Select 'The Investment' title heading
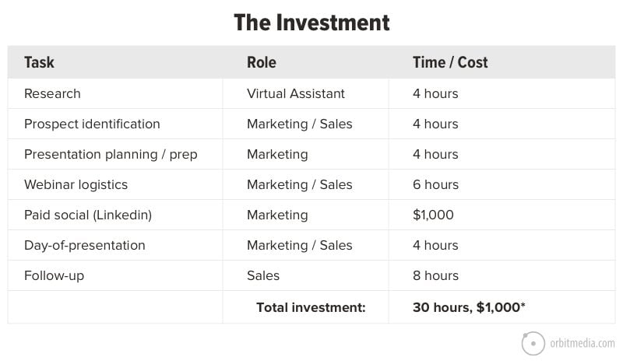Screen dimensions: 623x364 click(x=311, y=23)
